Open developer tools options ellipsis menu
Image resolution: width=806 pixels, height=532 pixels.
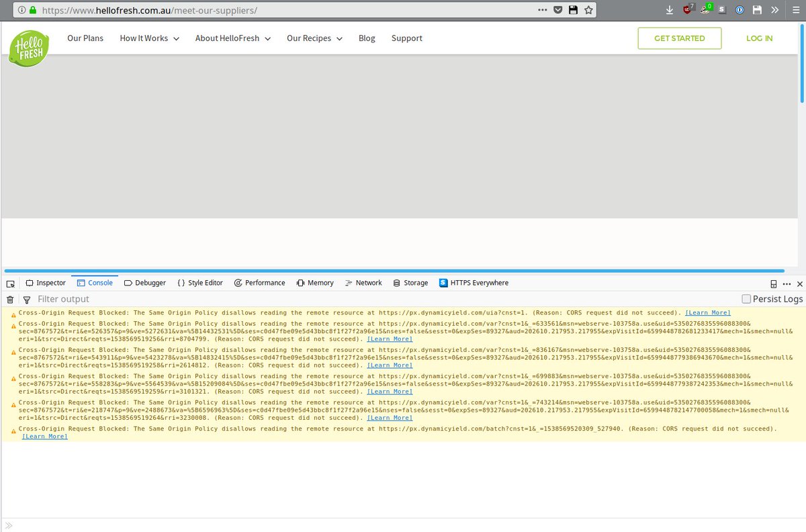[x=787, y=284]
